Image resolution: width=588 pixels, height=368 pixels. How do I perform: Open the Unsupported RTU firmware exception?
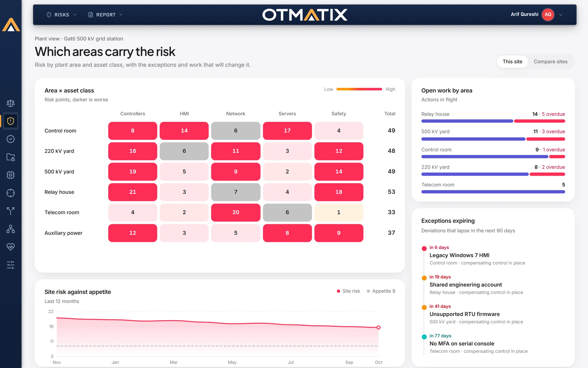pyautogui.click(x=464, y=314)
